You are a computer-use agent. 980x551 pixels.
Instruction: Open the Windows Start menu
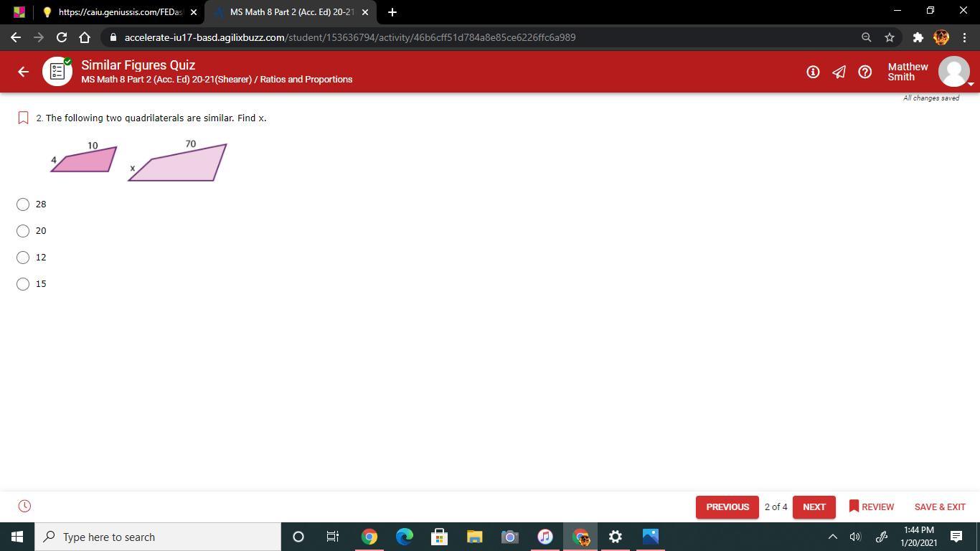point(17,537)
